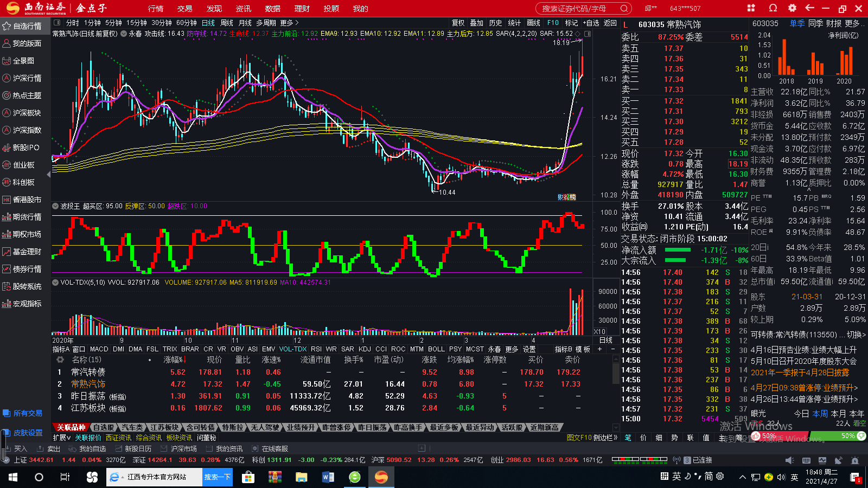The width and height of the screenshot is (868, 488).
Task: Toggle the 窗口 option in indicator bar
Action: point(79,349)
